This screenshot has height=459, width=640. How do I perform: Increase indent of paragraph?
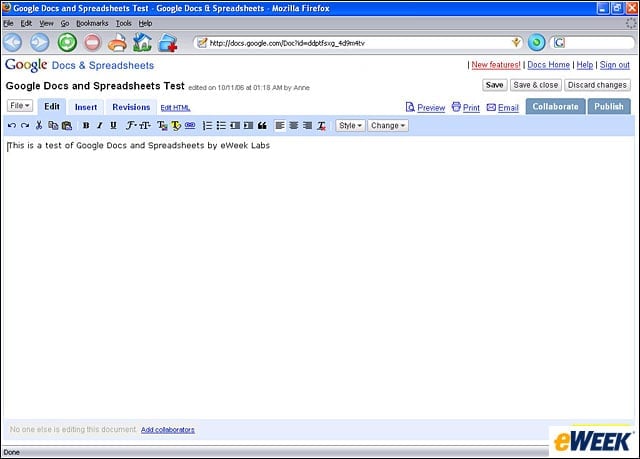[x=248, y=126]
